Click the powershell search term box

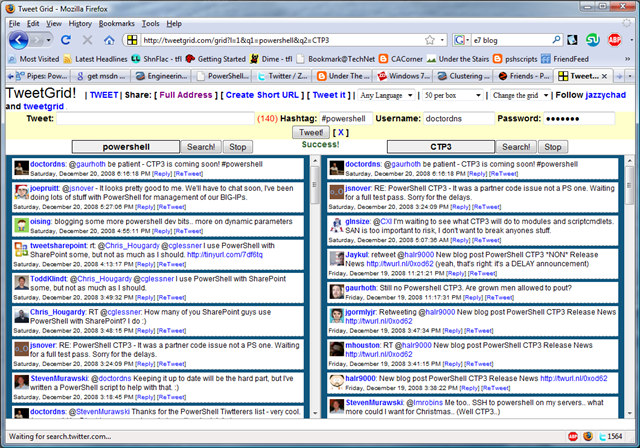[x=126, y=147]
